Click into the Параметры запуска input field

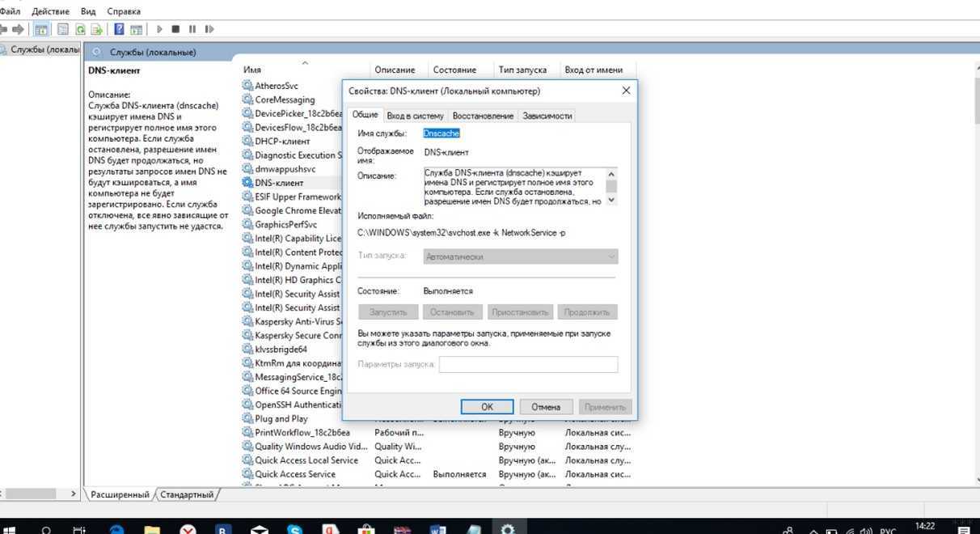tap(528, 364)
